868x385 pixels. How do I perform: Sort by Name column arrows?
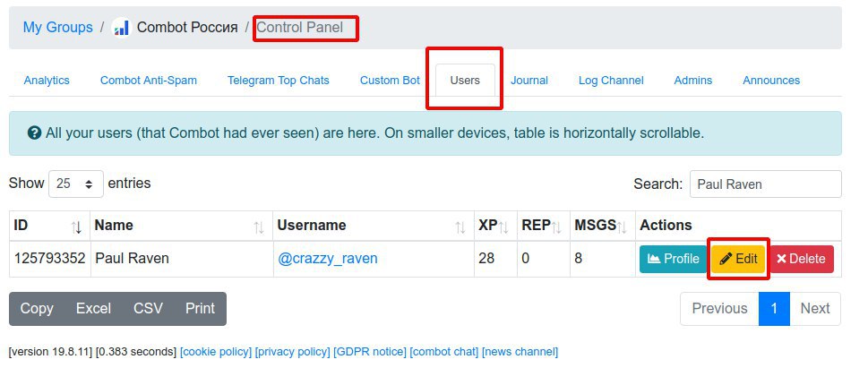pyautogui.click(x=259, y=227)
